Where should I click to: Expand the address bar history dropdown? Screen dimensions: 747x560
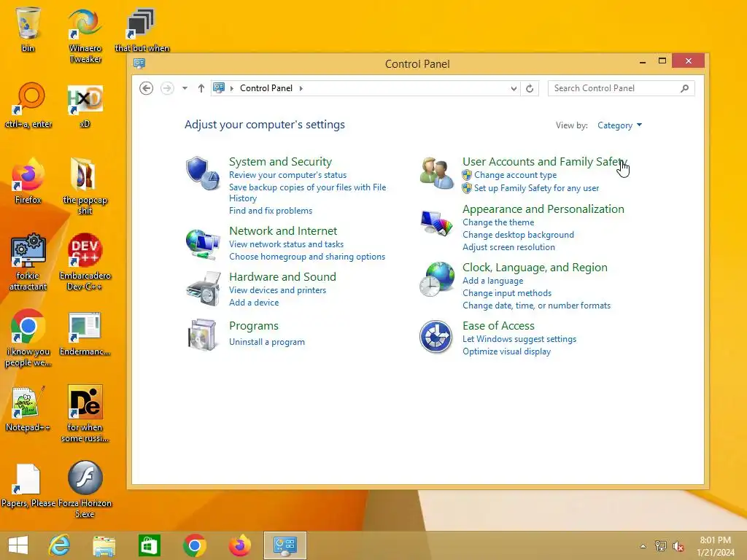click(x=514, y=88)
